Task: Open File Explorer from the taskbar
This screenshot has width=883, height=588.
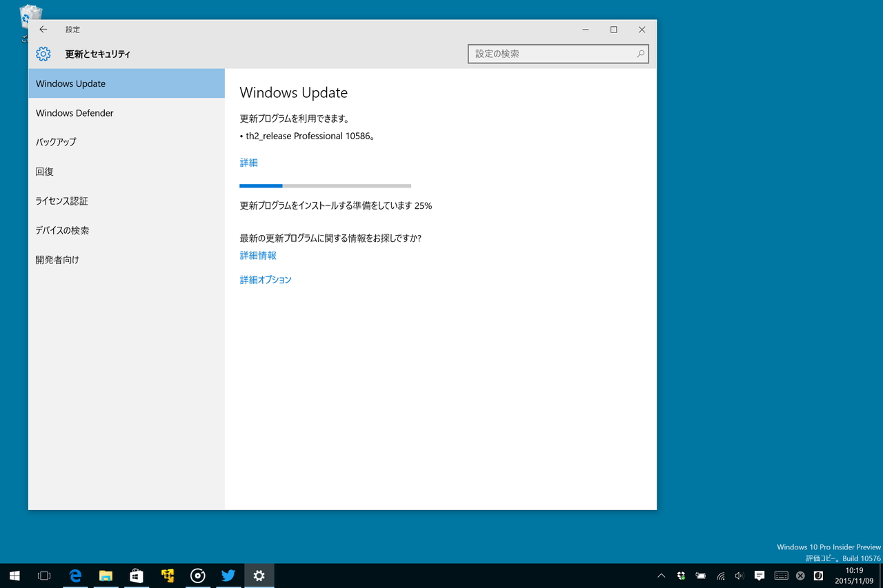Action: coord(106,576)
